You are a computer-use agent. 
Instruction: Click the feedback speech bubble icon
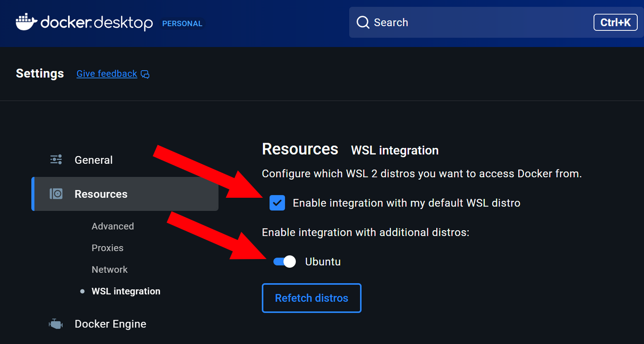click(145, 74)
